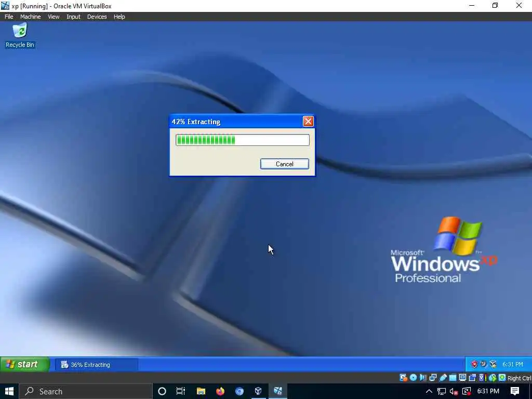Open the Machine menu
532x399 pixels.
coord(31,17)
